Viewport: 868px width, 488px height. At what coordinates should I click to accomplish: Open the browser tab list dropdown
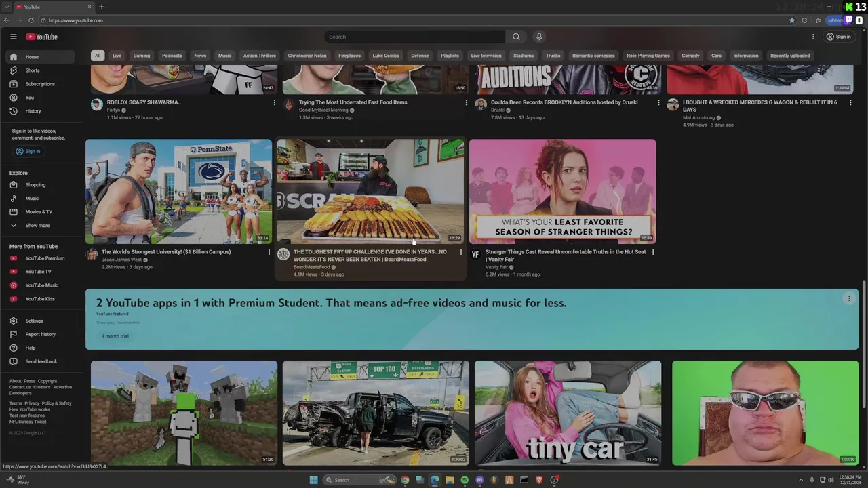point(6,7)
